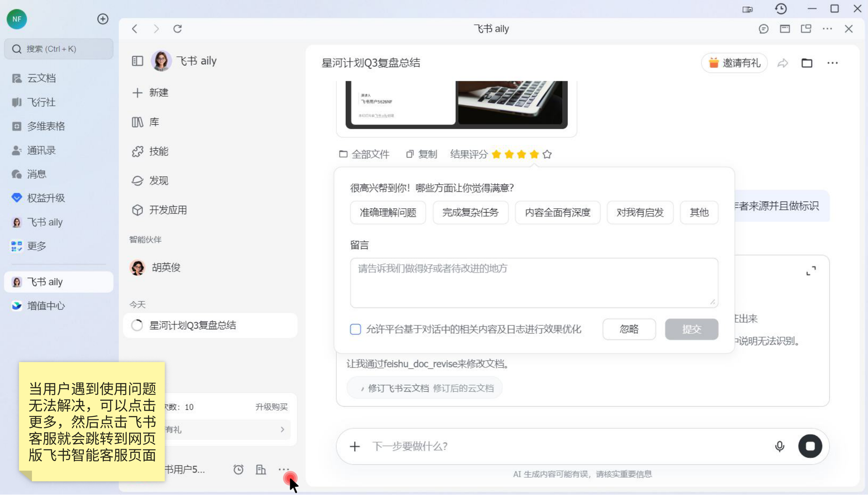Click the screen cast icon in window top bar

747,9
